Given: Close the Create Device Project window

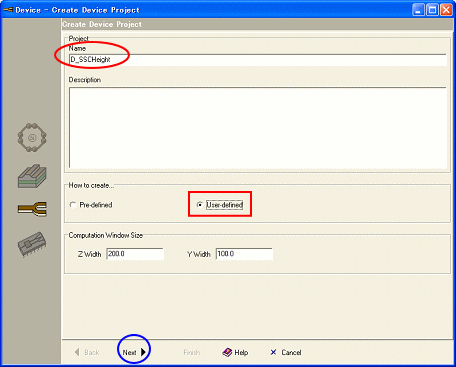Looking at the screenshot, I should coord(446,10).
